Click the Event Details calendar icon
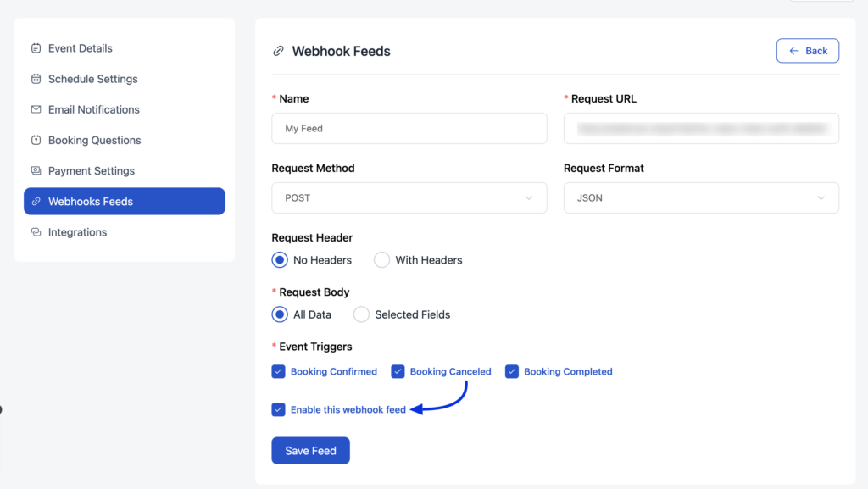Image resolution: width=868 pixels, height=489 pixels. point(36,48)
